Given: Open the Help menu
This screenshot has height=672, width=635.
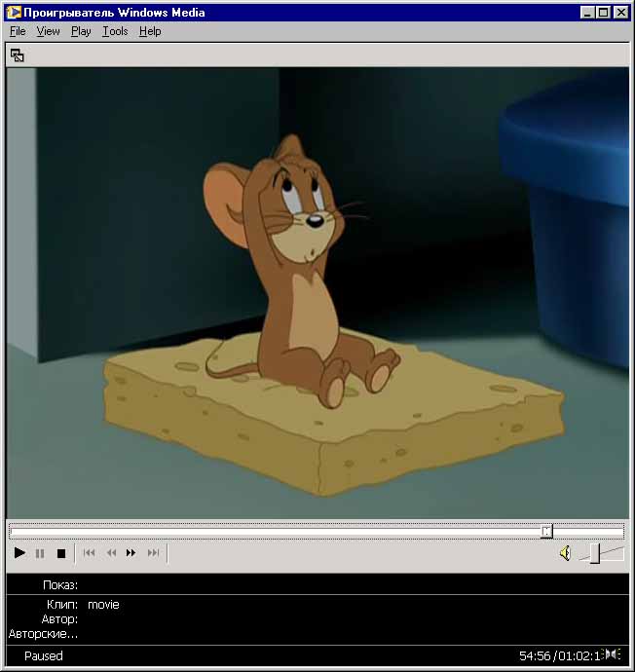Looking at the screenshot, I should pyautogui.click(x=150, y=31).
